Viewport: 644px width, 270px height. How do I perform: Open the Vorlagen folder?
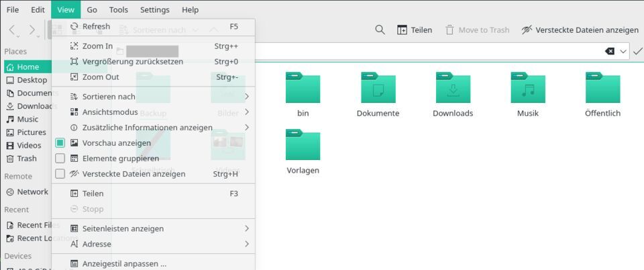303,146
